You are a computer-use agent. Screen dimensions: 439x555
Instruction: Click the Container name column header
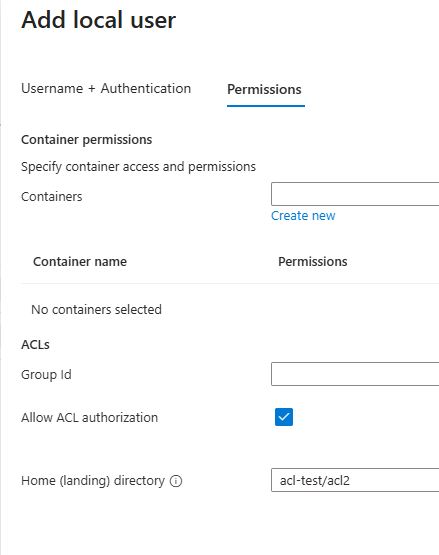pos(80,262)
